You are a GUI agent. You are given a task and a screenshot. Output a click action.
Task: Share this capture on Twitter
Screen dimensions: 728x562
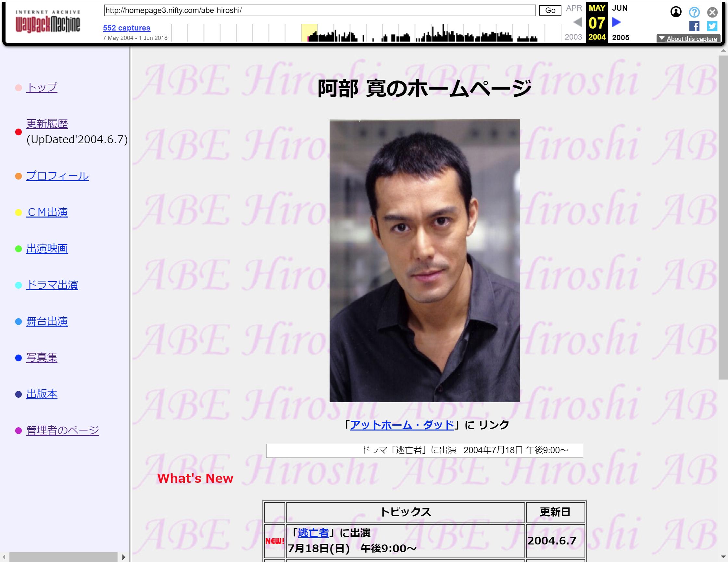pyautogui.click(x=712, y=26)
